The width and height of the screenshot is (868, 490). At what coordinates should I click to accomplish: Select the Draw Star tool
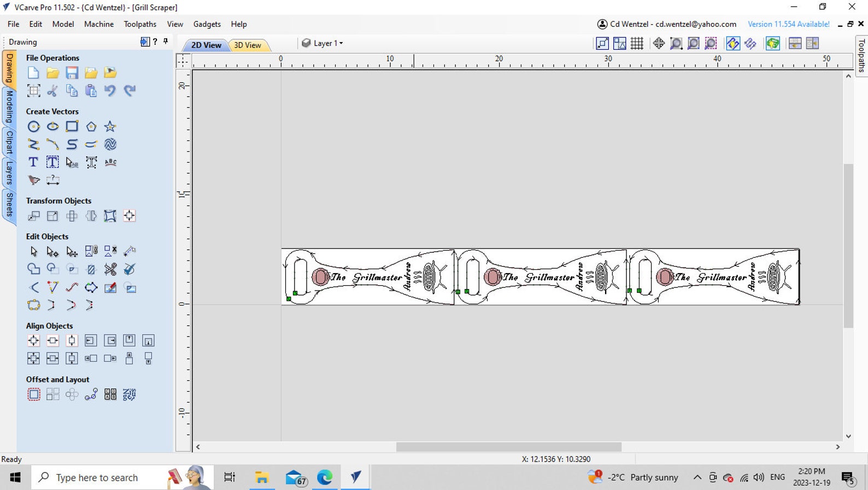pos(110,127)
